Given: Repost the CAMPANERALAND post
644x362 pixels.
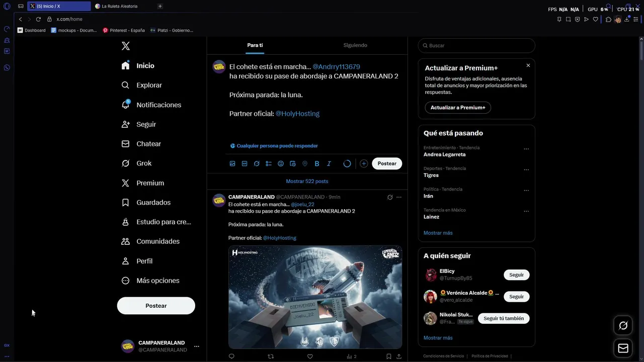Looking at the screenshot, I should coord(271,356).
